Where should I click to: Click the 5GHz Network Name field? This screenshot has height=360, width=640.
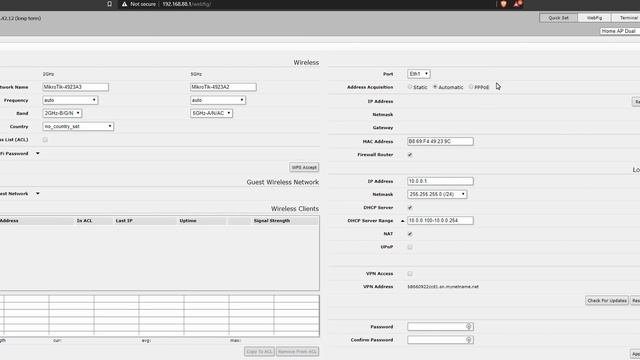coord(223,87)
